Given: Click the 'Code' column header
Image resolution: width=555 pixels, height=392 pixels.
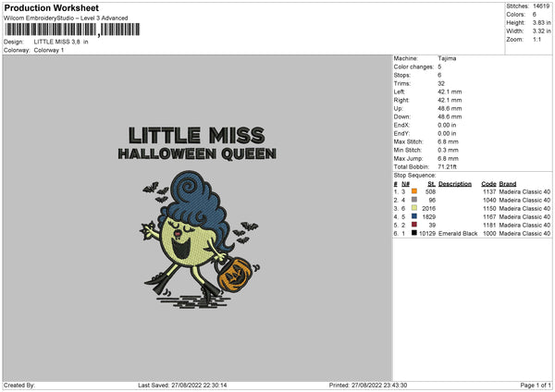Looking at the screenshot, I should [x=488, y=184].
